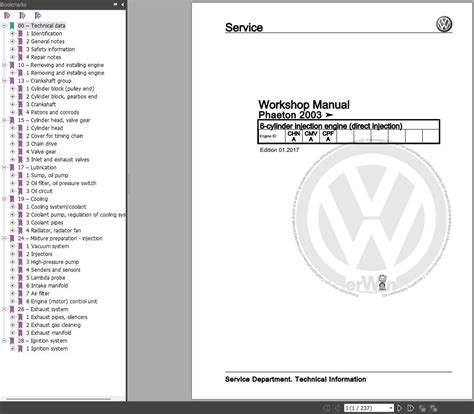The image size is (474, 414).
Task: Select '1 Cylinder block (pulley end)' bookmark
Action: pyautogui.click(x=60, y=89)
